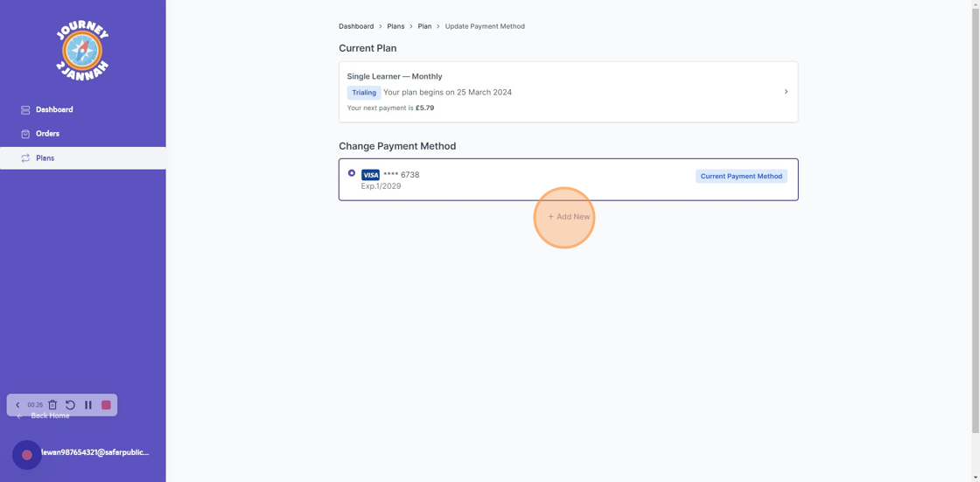Stop the recording with the red square
980x482 pixels.
pyautogui.click(x=106, y=405)
